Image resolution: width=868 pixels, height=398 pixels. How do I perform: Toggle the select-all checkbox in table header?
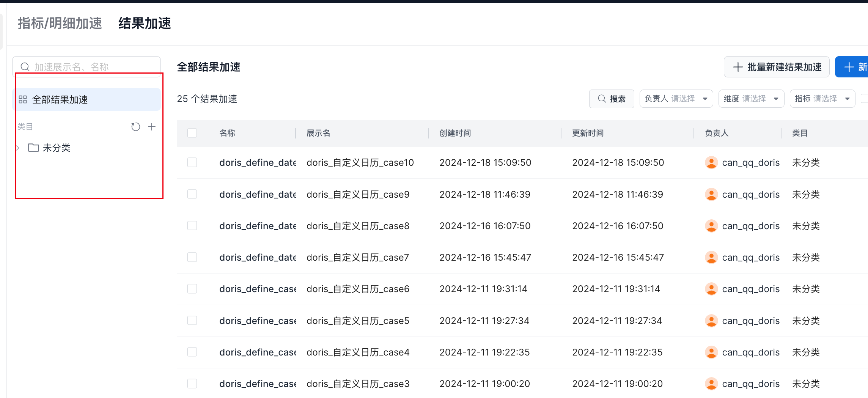pos(192,133)
